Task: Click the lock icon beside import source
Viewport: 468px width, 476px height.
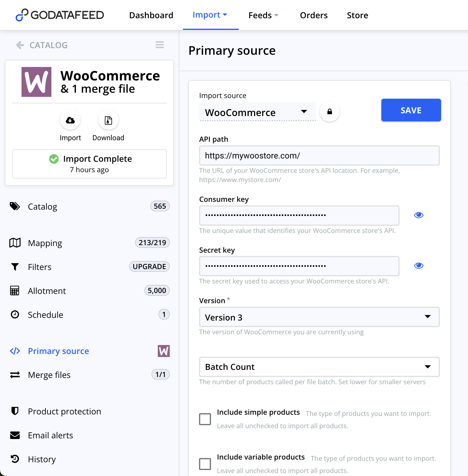Action: [x=330, y=111]
